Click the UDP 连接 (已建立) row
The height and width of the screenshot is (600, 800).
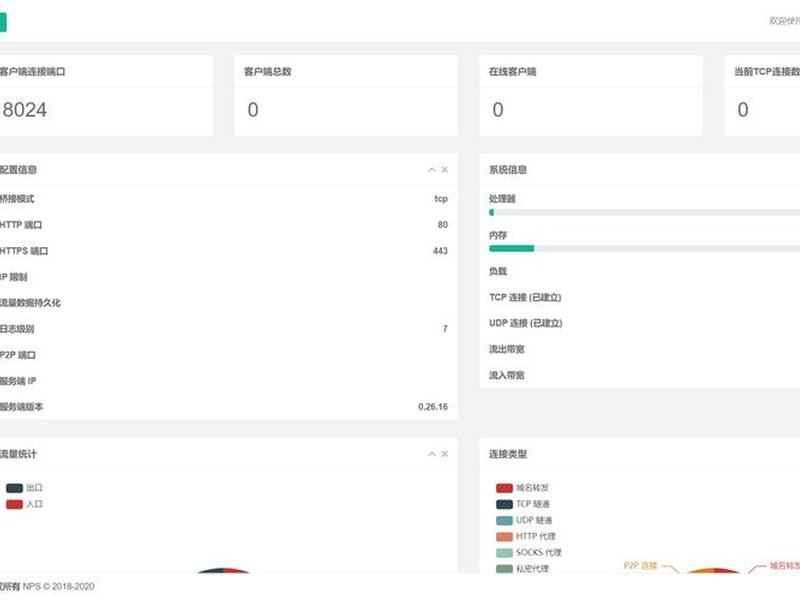coord(526,323)
